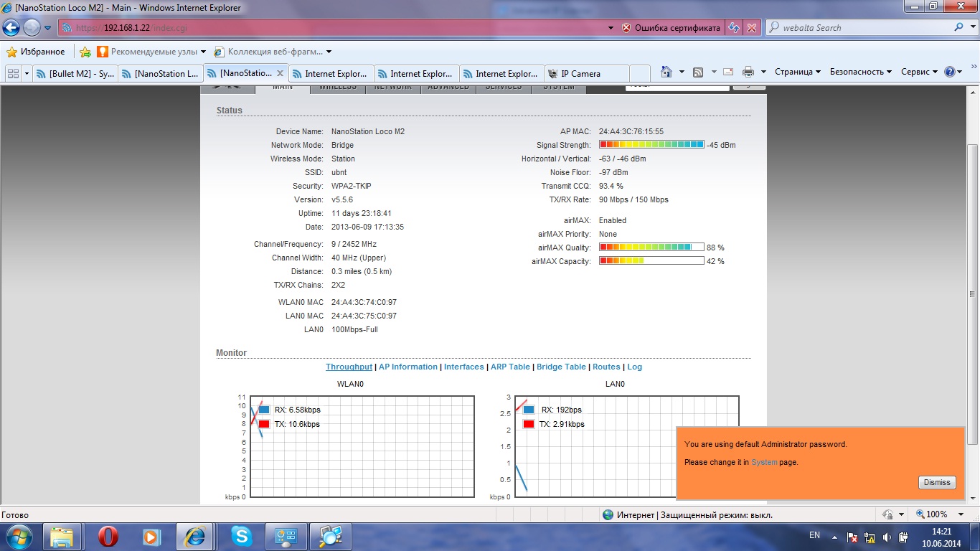Image resolution: width=980 pixels, height=551 pixels.
Task: Refresh the page using the refresh icon
Action: (x=734, y=28)
